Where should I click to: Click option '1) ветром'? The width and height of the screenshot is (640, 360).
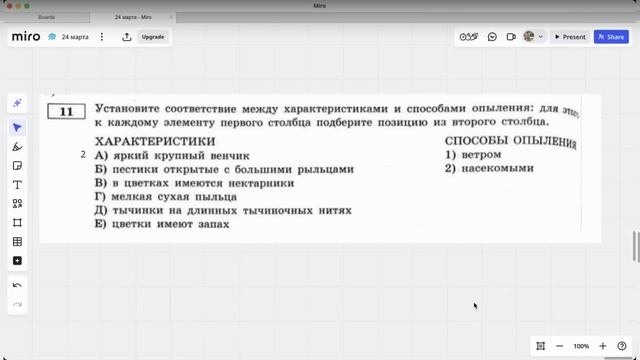473,155
